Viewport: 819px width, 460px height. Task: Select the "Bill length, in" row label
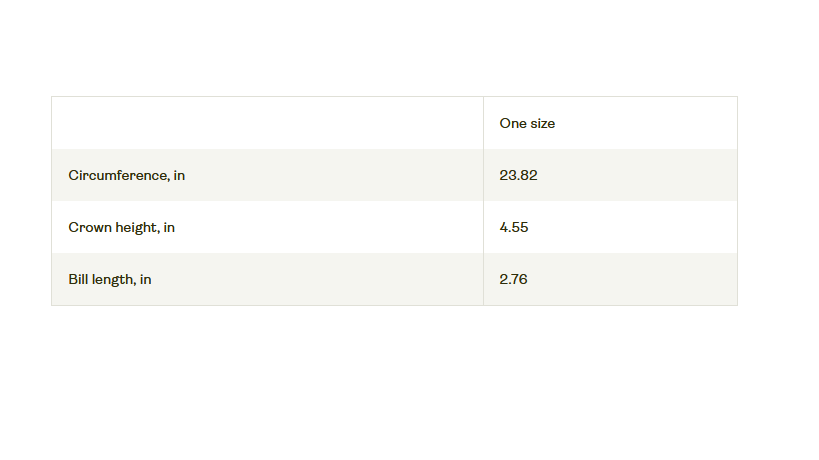click(110, 279)
